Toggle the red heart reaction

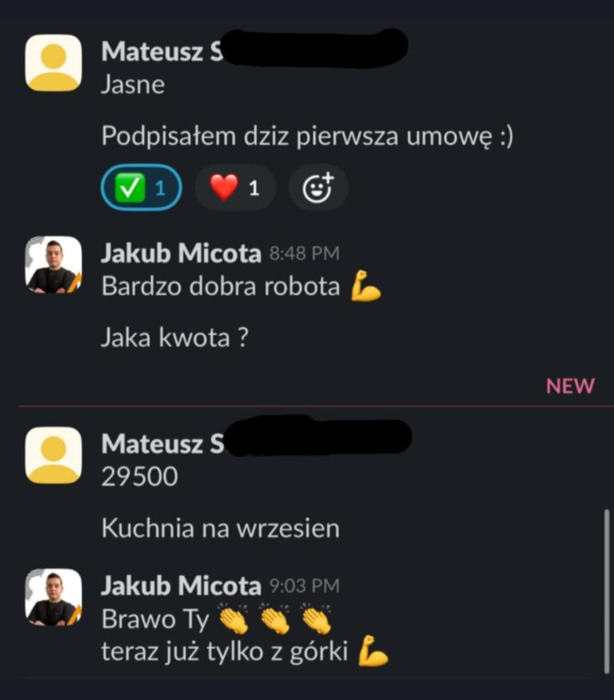coord(235,187)
